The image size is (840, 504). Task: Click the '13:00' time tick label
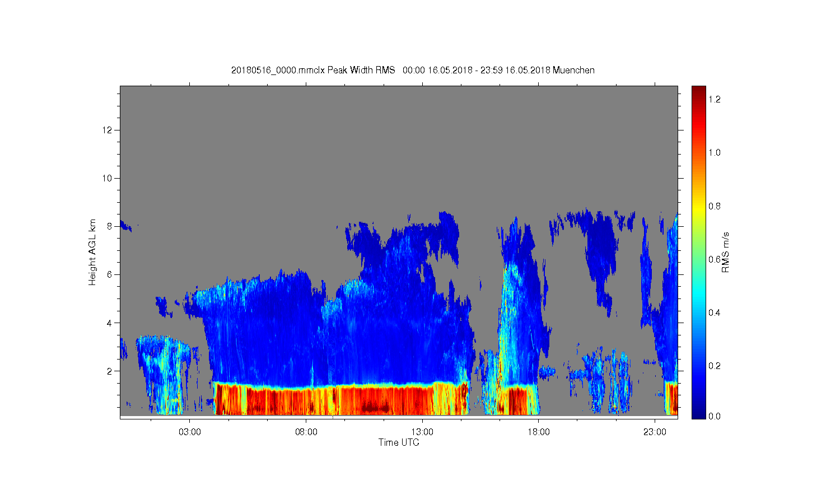click(422, 432)
